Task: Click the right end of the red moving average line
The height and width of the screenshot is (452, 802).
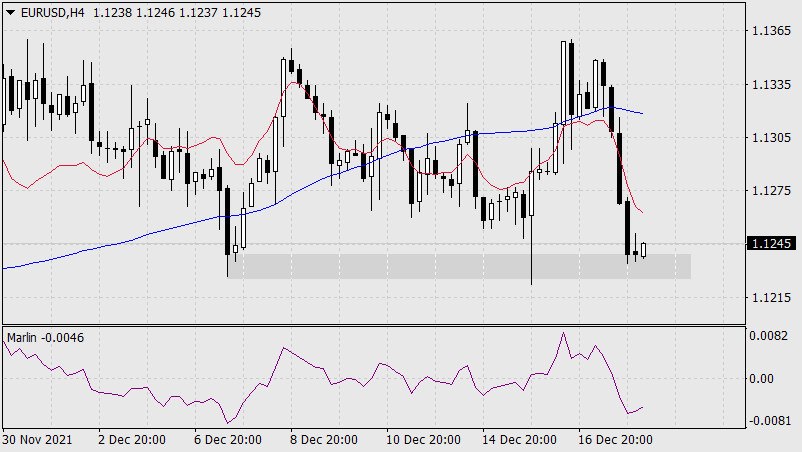Action: tap(641, 211)
